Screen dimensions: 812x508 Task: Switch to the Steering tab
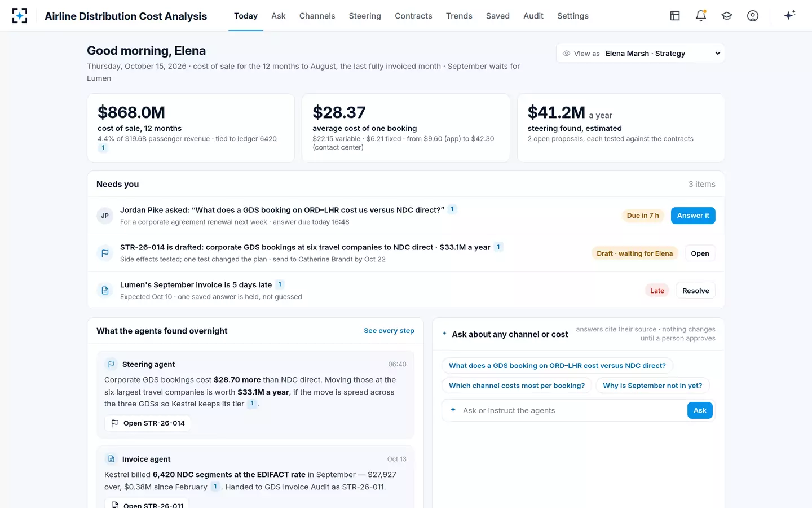(365, 16)
